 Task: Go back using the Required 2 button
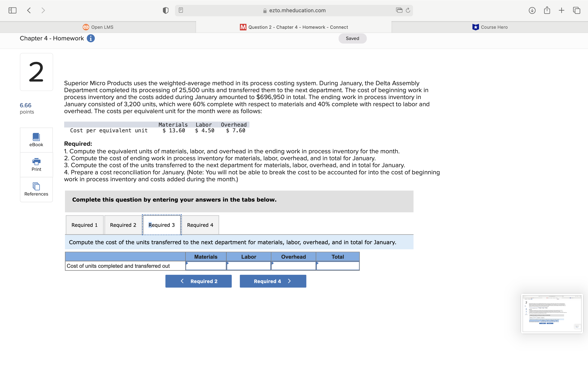[198, 281]
